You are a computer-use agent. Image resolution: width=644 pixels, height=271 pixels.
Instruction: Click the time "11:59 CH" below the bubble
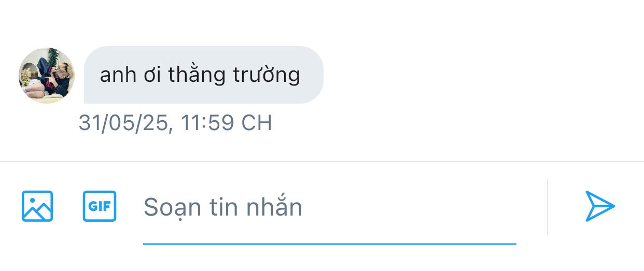227,123
